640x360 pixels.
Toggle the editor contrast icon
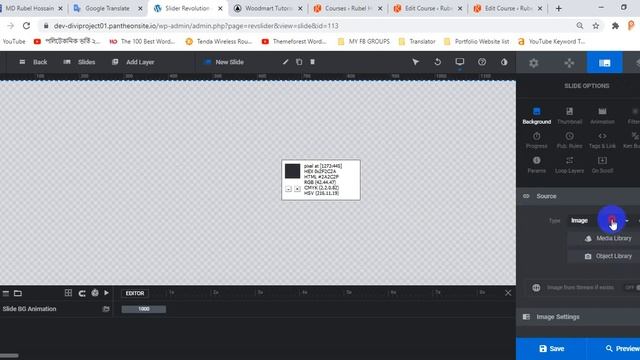504,62
